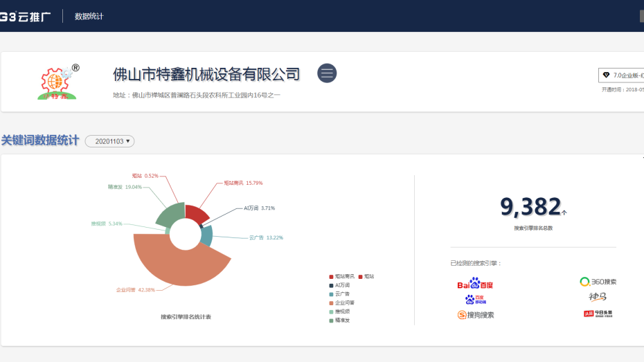Toggle the 云广告 legend item
This screenshot has width=644, height=362.
pos(341,294)
